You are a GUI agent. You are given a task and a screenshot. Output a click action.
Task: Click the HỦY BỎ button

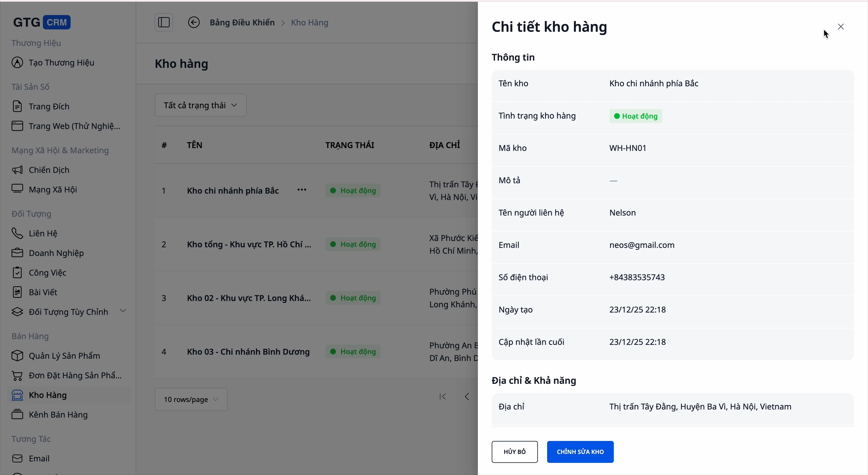(x=514, y=452)
